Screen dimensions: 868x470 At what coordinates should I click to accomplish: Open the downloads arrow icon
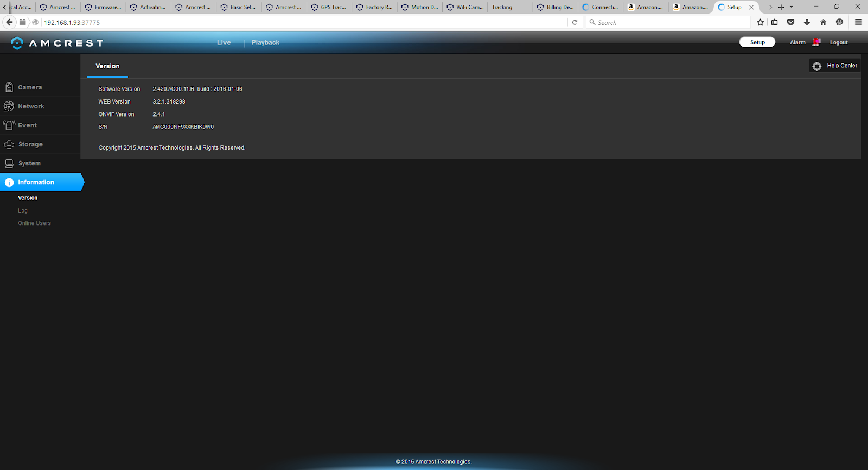point(807,22)
